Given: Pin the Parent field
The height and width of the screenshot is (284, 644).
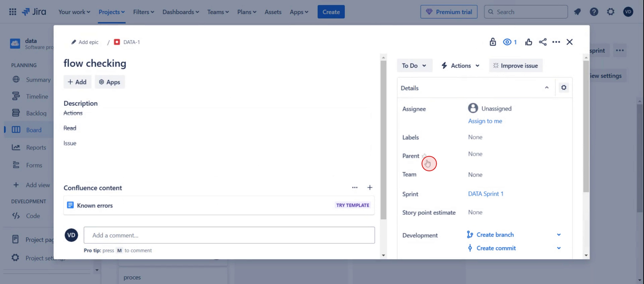Looking at the screenshot, I should point(424,156).
